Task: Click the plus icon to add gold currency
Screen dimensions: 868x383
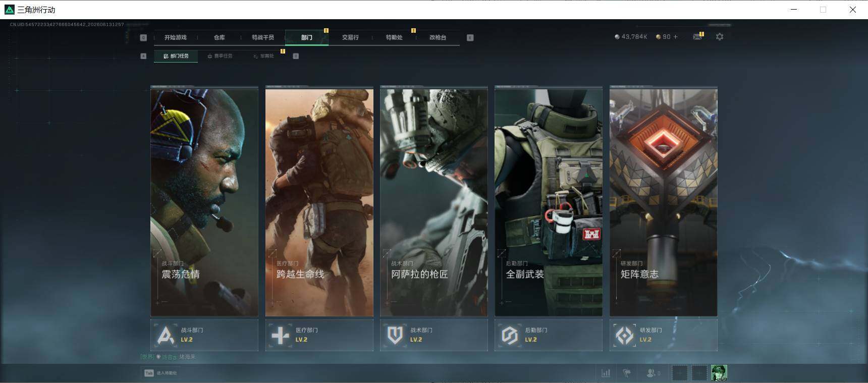Action: [676, 37]
